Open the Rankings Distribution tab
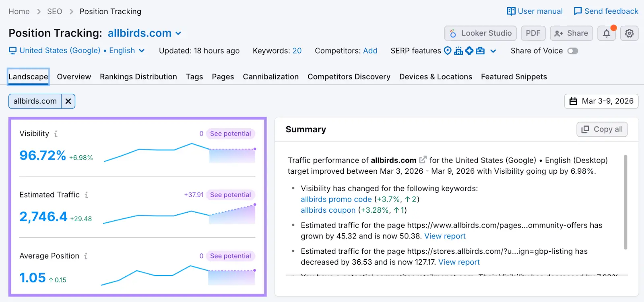 (138, 77)
